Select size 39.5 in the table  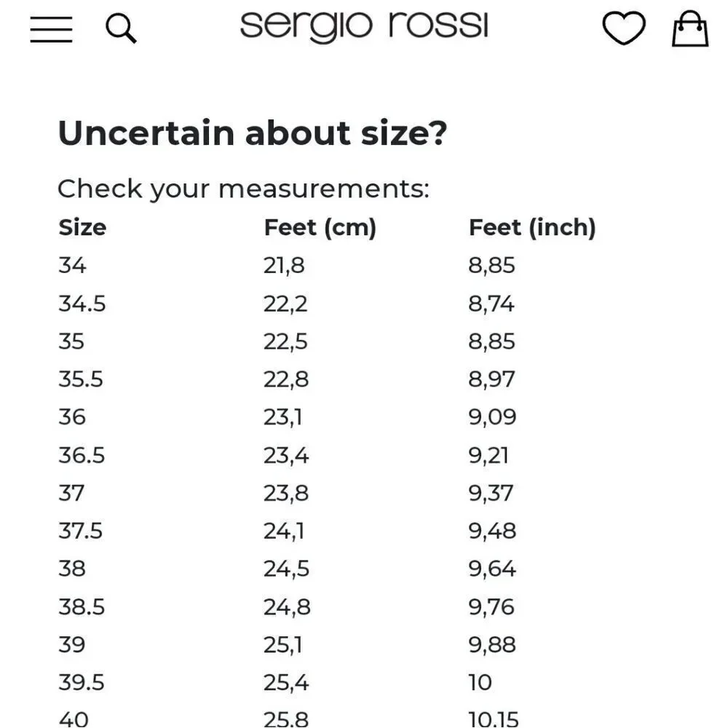click(x=82, y=683)
